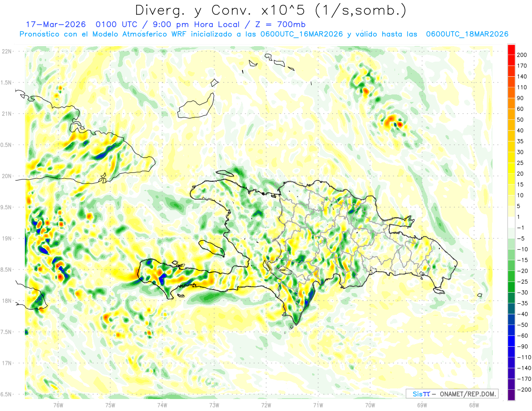Image resolution: width=532 pixels, height=411 pixels.
Task: Click the colorbar value '-25'
Action: click(x=524, y=282)
